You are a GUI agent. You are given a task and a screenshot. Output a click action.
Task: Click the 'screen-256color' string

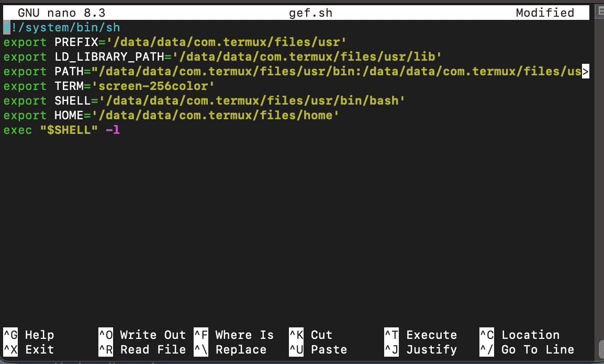click(x=153, y=86)
